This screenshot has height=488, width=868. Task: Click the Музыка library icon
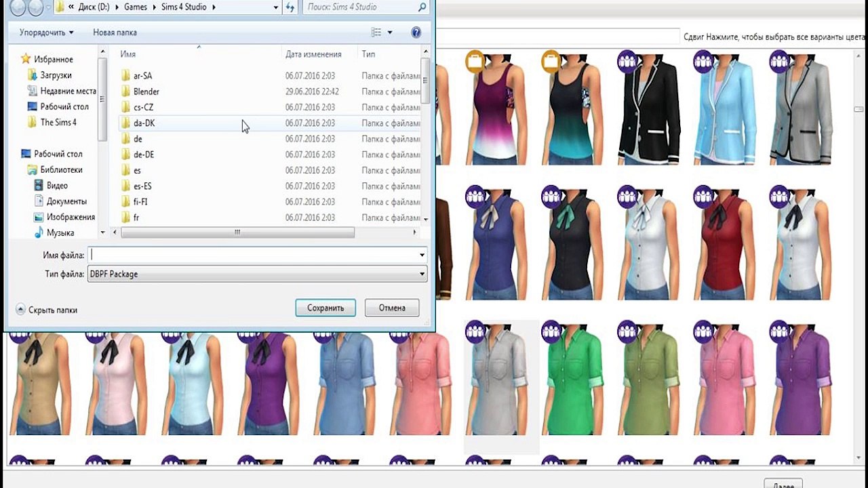39,232
